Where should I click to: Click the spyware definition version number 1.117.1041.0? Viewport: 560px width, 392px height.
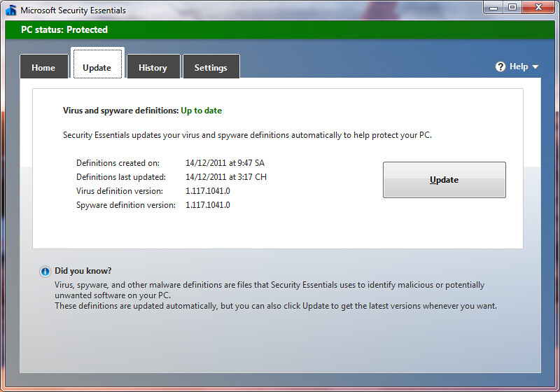point(207,205)
